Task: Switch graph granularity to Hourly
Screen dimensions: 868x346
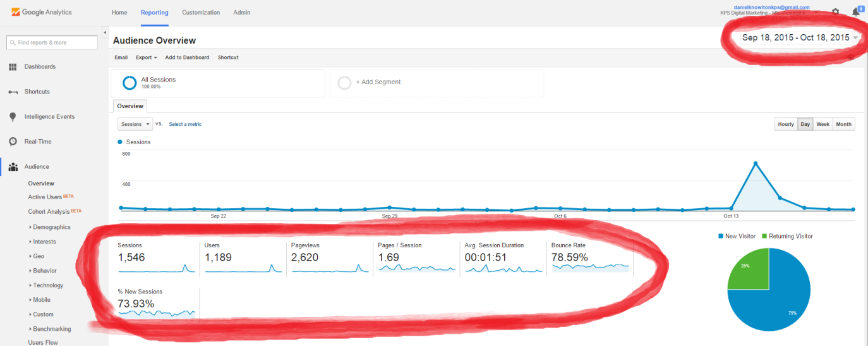Action: [x=786, y=124]
